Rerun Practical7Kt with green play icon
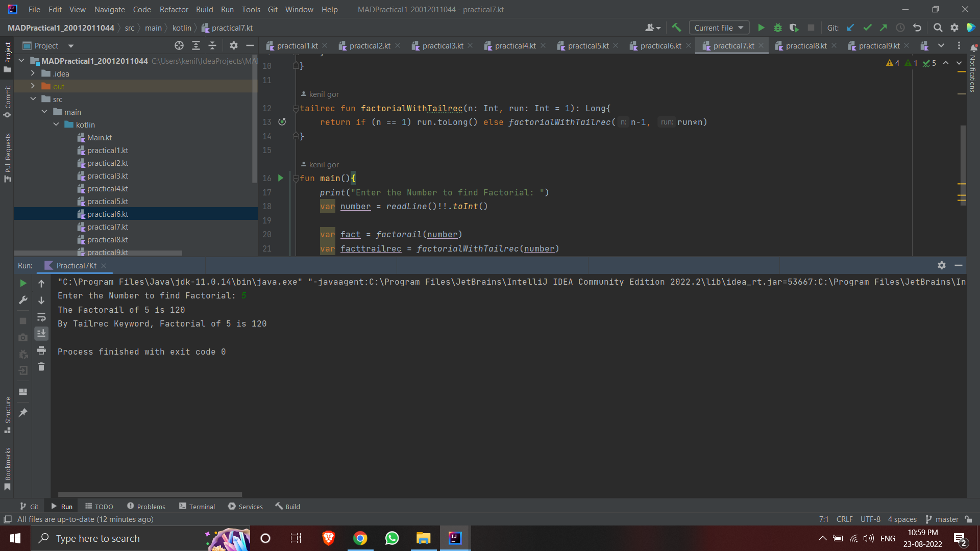980x551 pixels. pyautogui.click(x=22, y=283)
